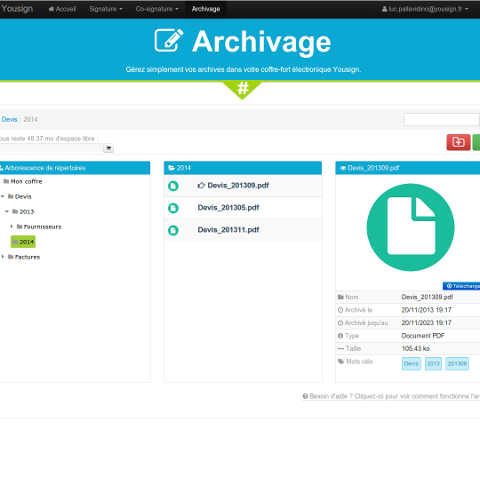This screenshot has width=480, height=477.
Task: Click the expiry date 20/11/2023 19:17
Action: (x=426, y=323)
